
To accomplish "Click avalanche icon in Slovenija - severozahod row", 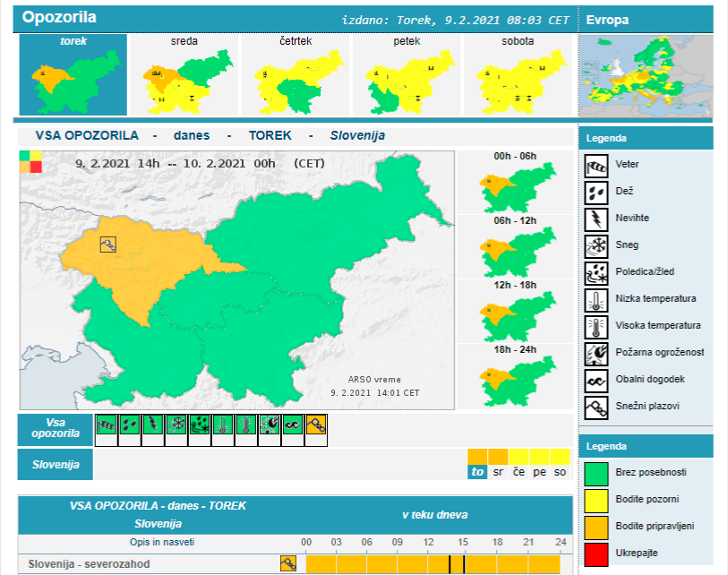I will pos(288,563).
